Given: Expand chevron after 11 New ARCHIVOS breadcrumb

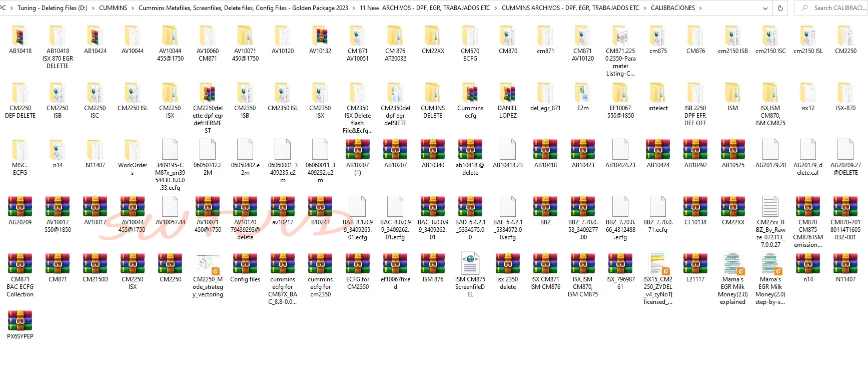Looking at the screenshot, I should (496, 8).
